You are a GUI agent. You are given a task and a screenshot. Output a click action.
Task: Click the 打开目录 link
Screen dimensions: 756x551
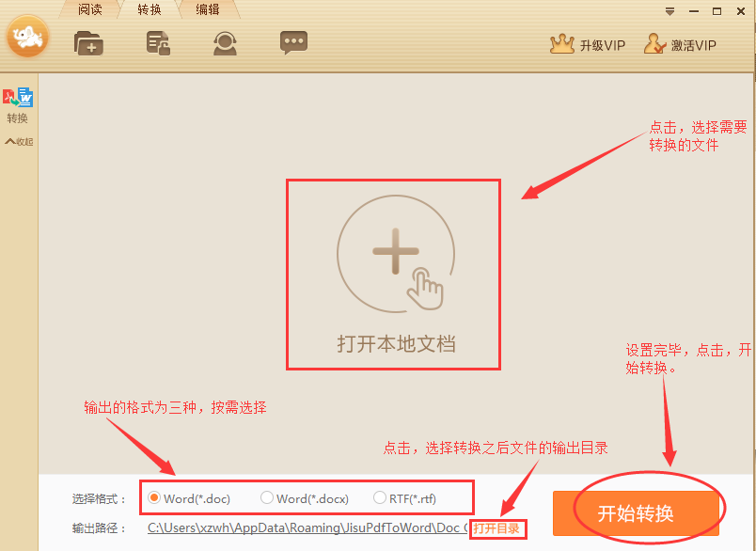coord(496,528)
